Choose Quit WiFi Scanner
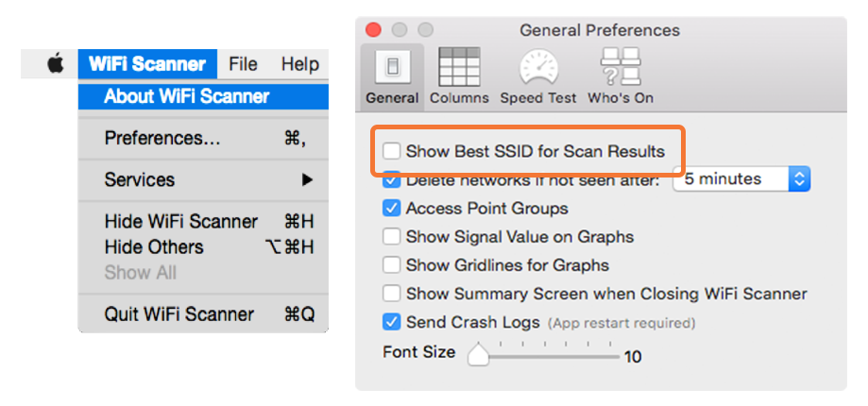Screen dimensions: 868x406 (203, 314)
